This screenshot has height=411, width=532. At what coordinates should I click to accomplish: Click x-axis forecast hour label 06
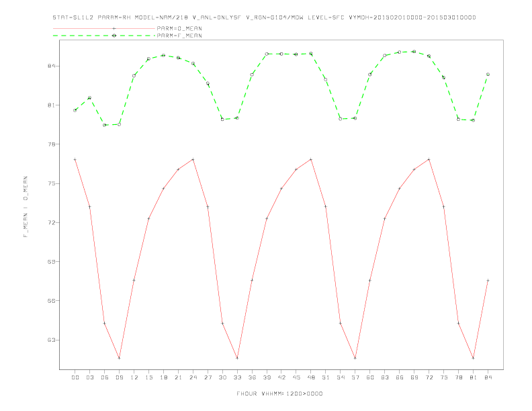[x=105, y=377]
